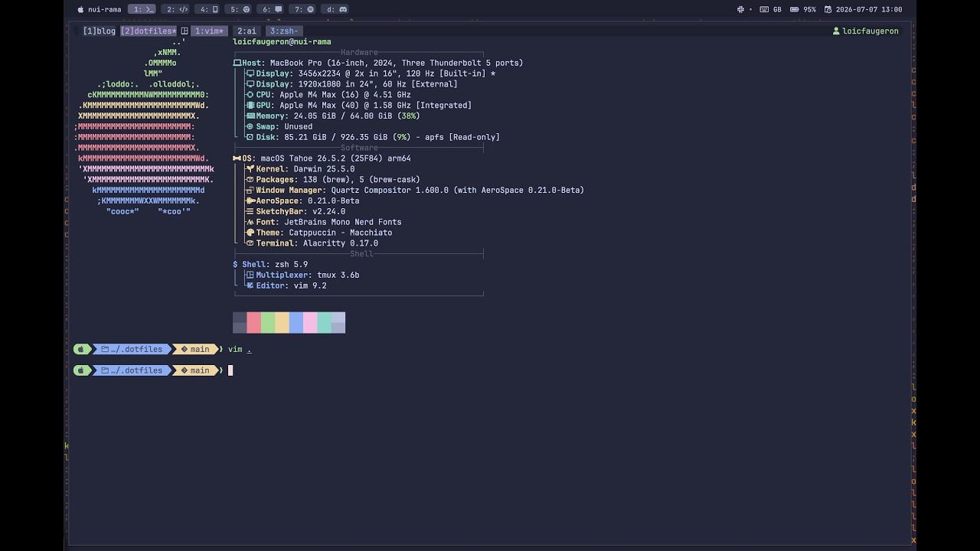Click ../.dotfiles segment in previous prompt
The height and width of the screenshot is (551, 980).
[132, 349]
